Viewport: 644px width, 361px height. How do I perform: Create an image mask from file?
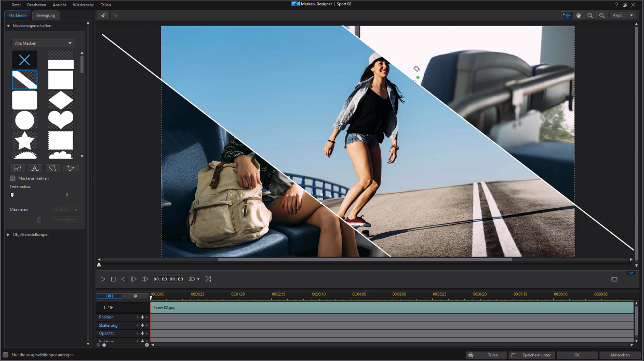pyautogui.click(x=18, y=168)
